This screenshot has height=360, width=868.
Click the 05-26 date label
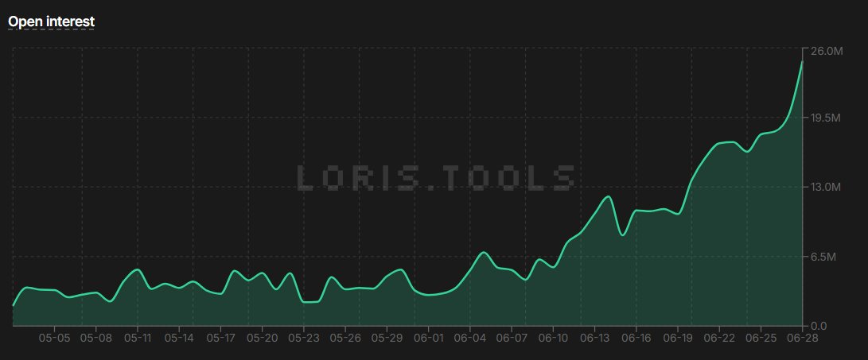(x=344, y=337)
